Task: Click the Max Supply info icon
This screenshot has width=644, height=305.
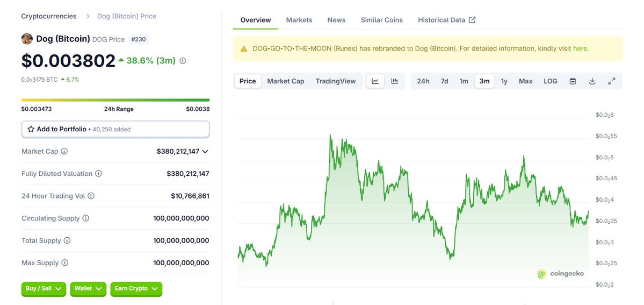Action: coord(65,263)
